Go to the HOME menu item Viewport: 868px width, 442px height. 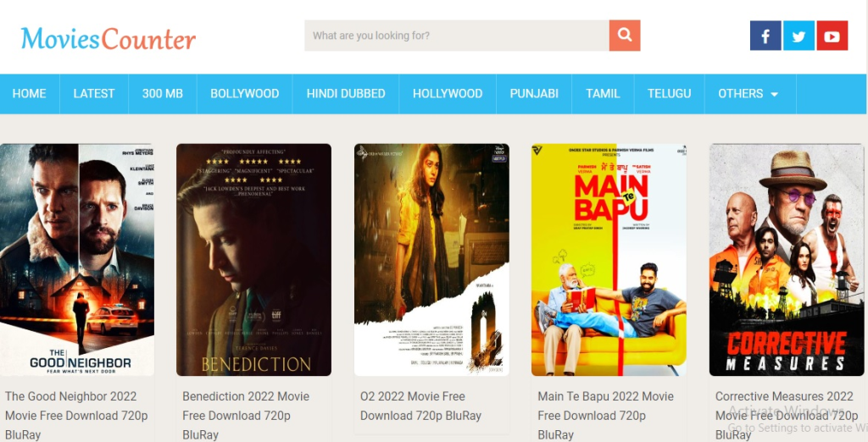tap(30, 93)
